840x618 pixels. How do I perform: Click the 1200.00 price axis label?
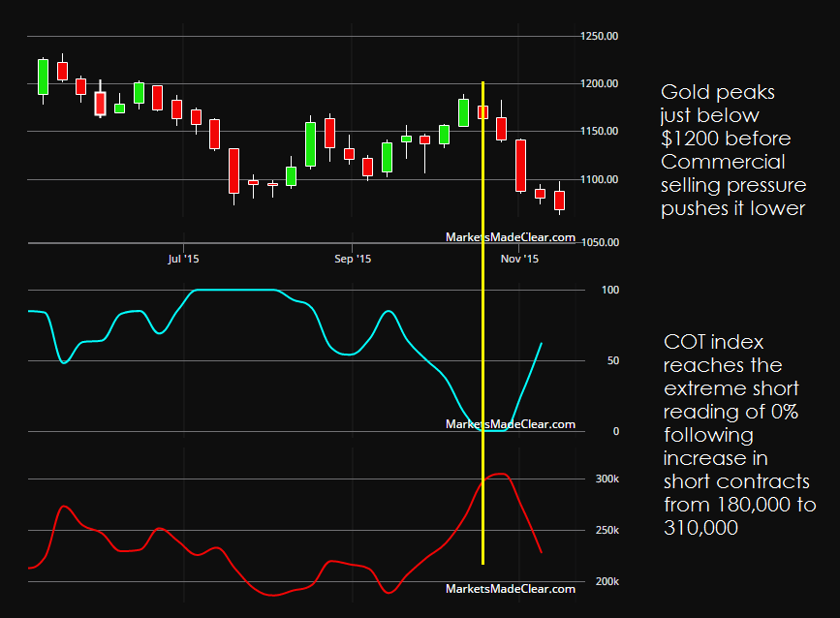point(599,83)
